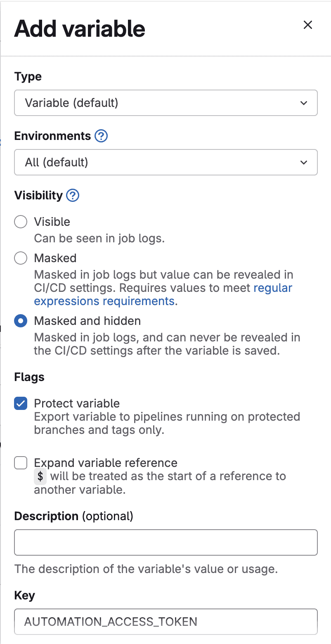Uncheck the Protect variable checkbox
331x644 pixels.
pos(21,403)
